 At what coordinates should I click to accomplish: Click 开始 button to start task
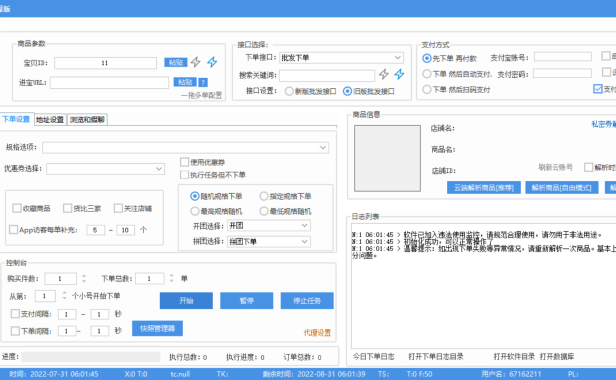[x=186, y=301]
